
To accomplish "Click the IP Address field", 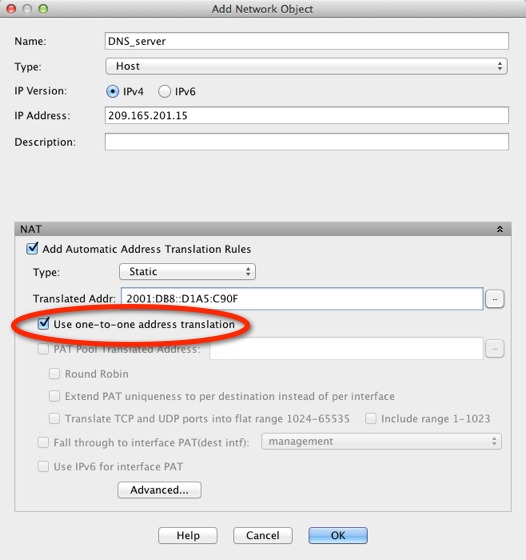I will pyautogui.click(x=307, y=115).
